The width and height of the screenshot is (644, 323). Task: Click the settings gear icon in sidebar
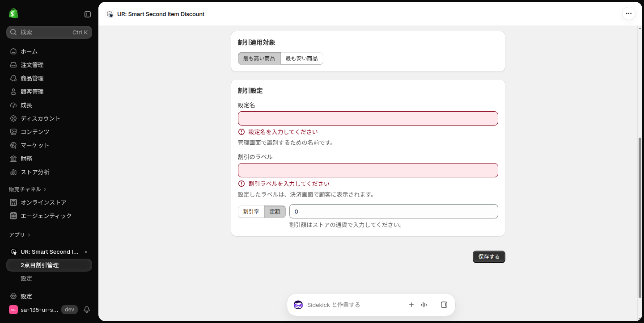[x=13, y=296]
